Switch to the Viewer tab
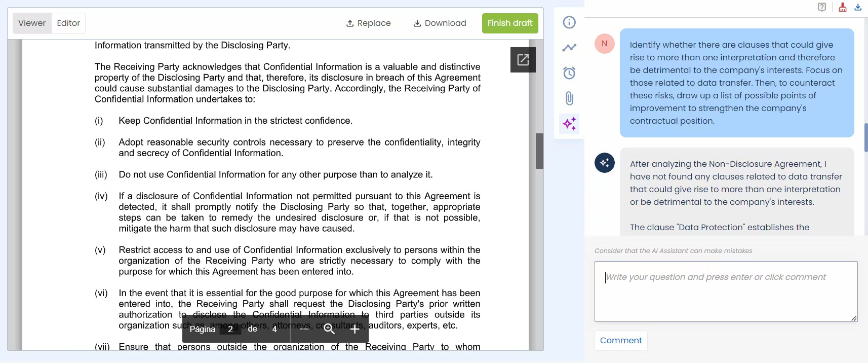 32,23
